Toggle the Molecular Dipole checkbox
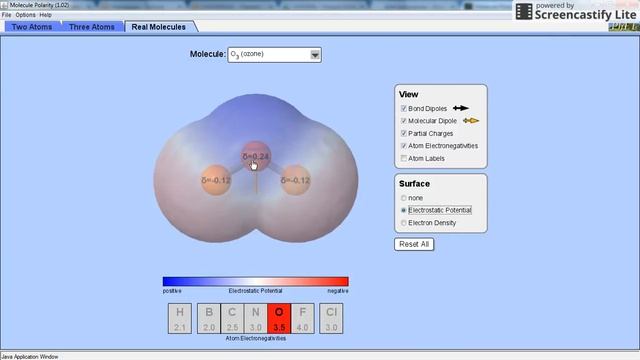 pyautogui.click(x=404, y=121)
